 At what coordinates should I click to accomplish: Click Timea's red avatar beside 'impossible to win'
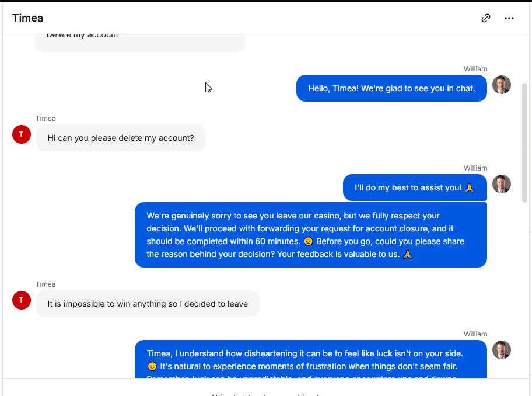22,300
